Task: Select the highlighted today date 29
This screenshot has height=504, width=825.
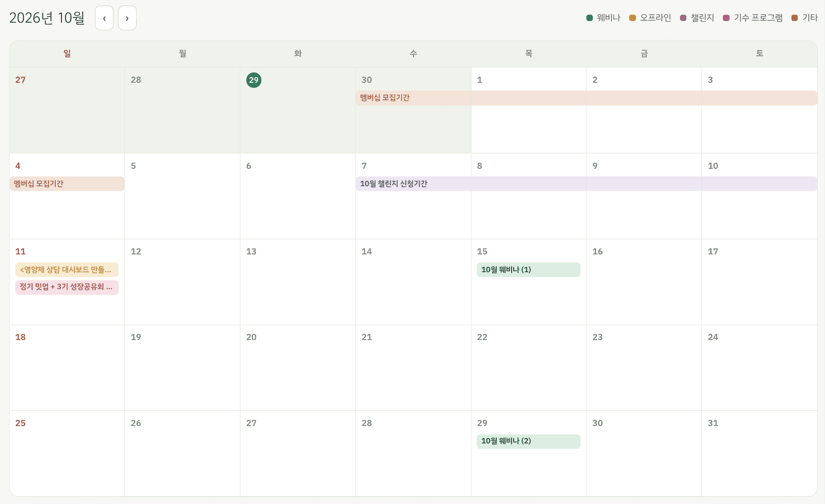Action: click(254, 80)
